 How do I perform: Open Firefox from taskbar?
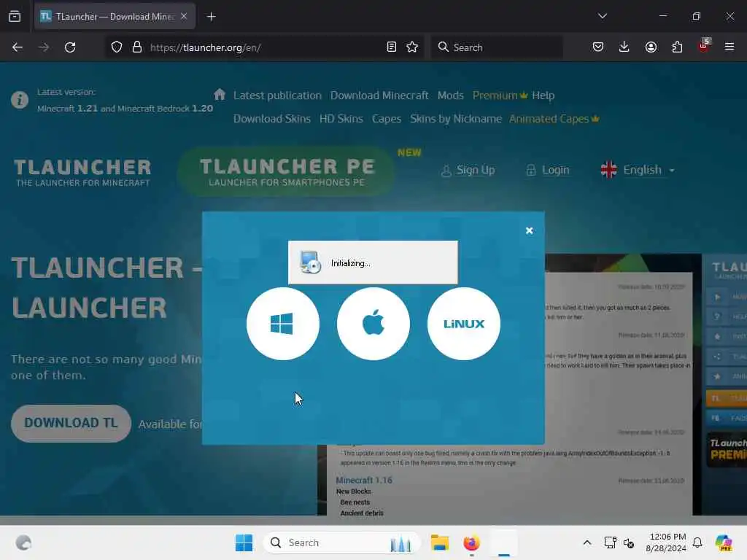coord(471,542)
